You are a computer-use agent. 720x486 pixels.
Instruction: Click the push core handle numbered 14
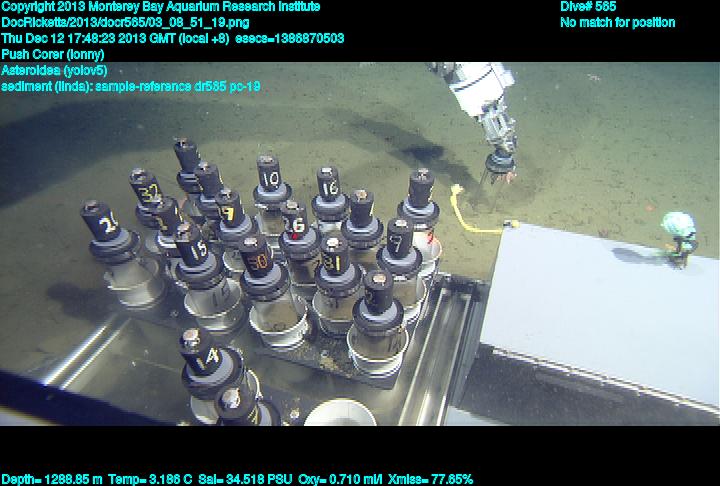click(201, 351)
